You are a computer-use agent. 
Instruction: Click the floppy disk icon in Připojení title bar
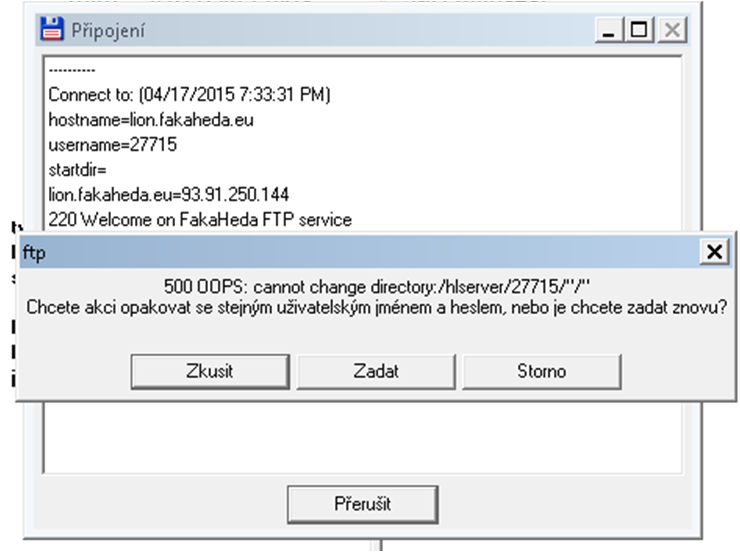[51, 30]
